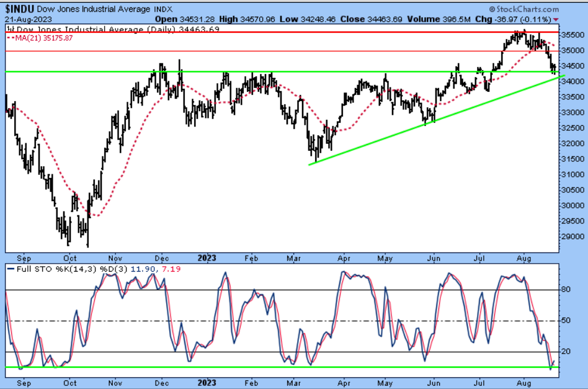This screenshot has width=588, height=389.
Task: Click the 80 overbought level label
Action: (566, 289)
